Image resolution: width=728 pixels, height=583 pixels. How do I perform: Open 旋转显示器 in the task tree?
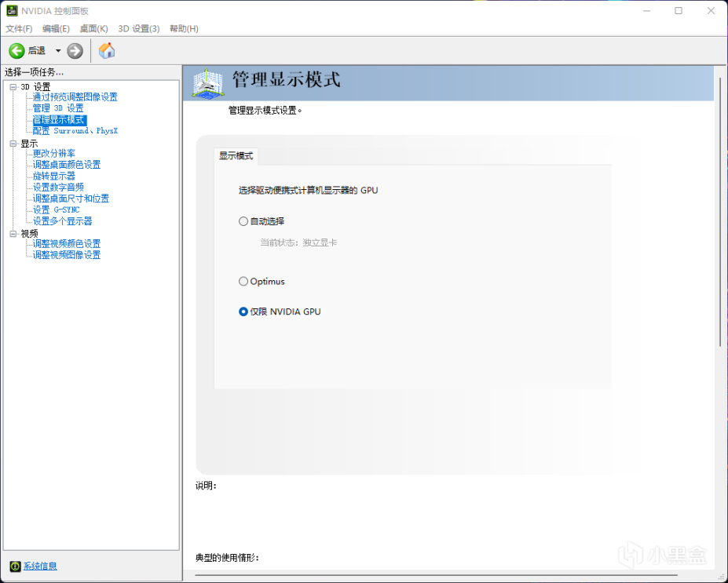pos(54,177)
